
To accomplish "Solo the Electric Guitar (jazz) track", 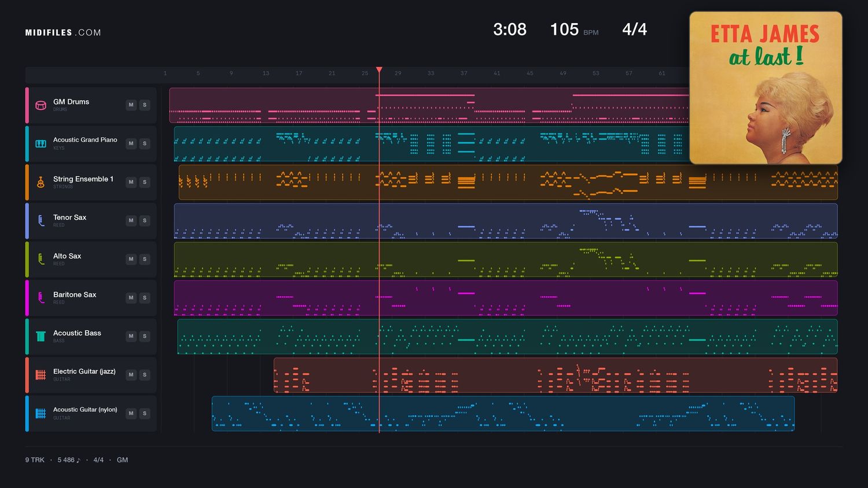I will point(145,375).
